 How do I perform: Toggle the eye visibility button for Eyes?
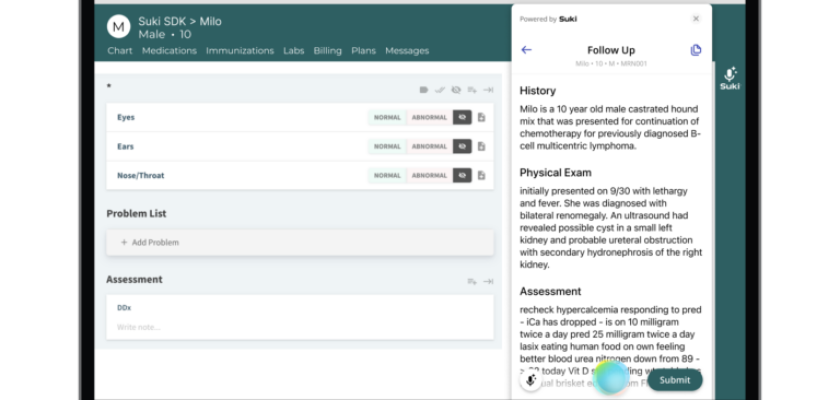click(461, 117)
